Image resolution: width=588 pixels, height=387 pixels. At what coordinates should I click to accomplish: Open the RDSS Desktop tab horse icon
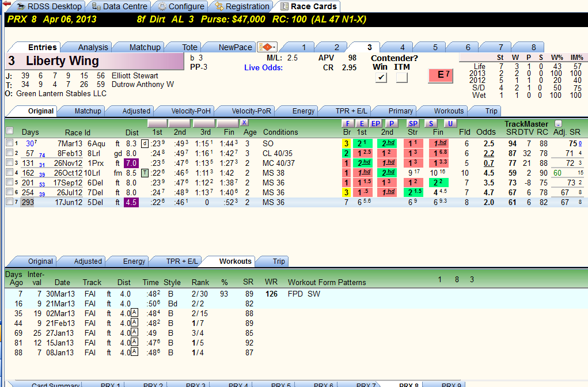(x=21, y=7)
